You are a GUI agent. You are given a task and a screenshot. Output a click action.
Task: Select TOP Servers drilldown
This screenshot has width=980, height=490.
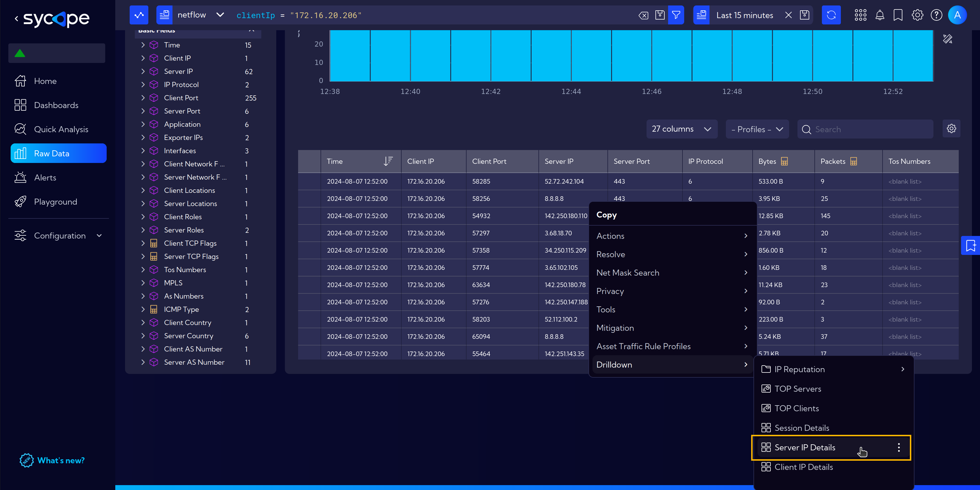coord(833,389)
